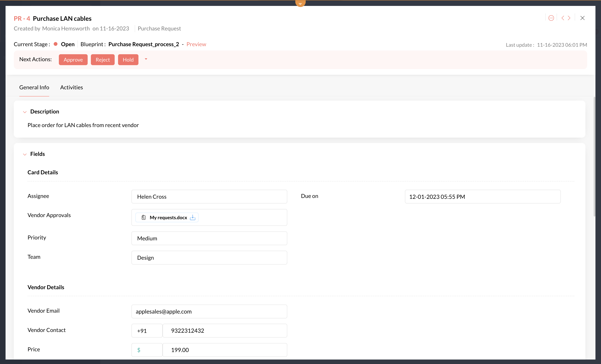
Task: Click the Priority field showing Medium
Action: pyautogui.click(x=209, y=238)
